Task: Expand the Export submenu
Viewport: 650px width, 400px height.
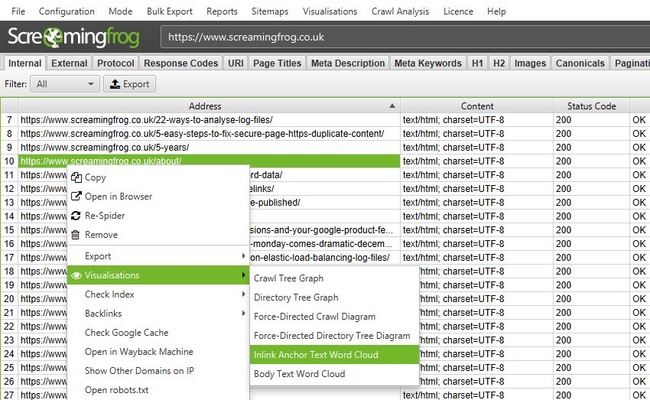Action: pyautogui.click(x=157, y=255)
